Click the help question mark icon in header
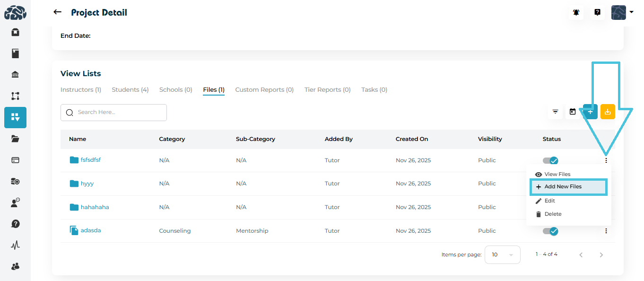Viewport: 644px width, 281px height. (597, 13)
